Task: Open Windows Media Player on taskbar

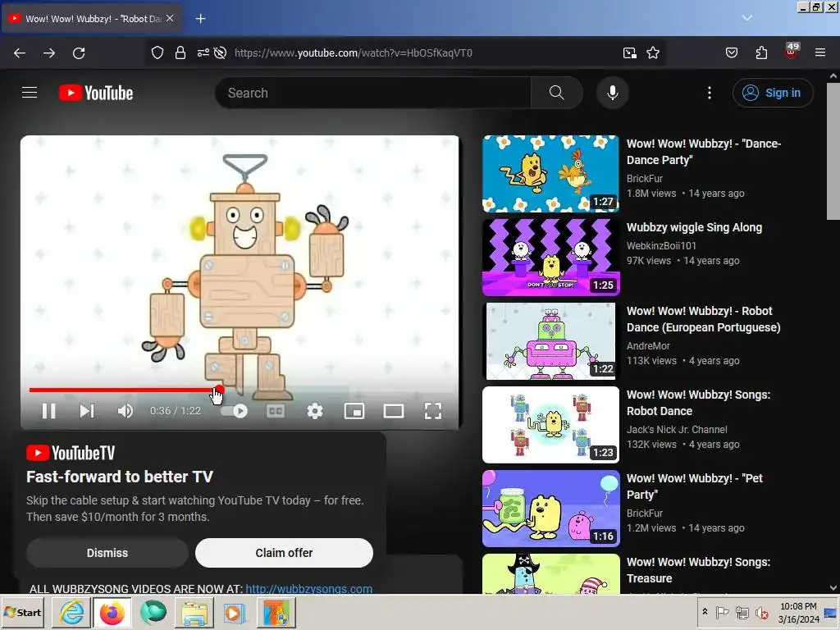Action: click(234, 612)
